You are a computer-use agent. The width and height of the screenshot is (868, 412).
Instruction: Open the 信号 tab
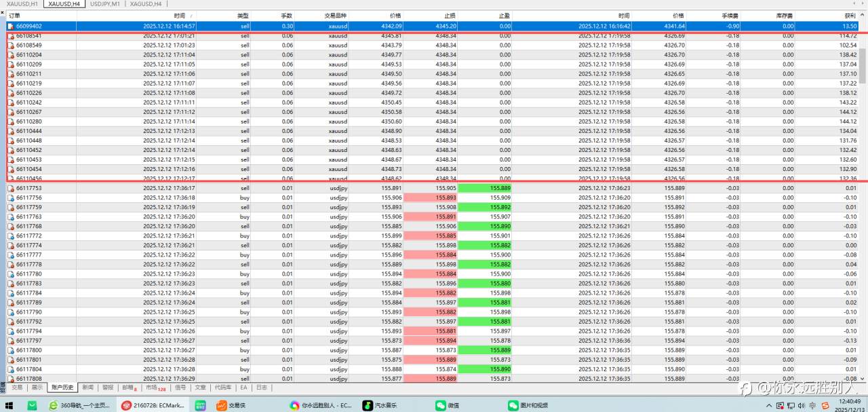pyautogui.click(x=180, y=388)
